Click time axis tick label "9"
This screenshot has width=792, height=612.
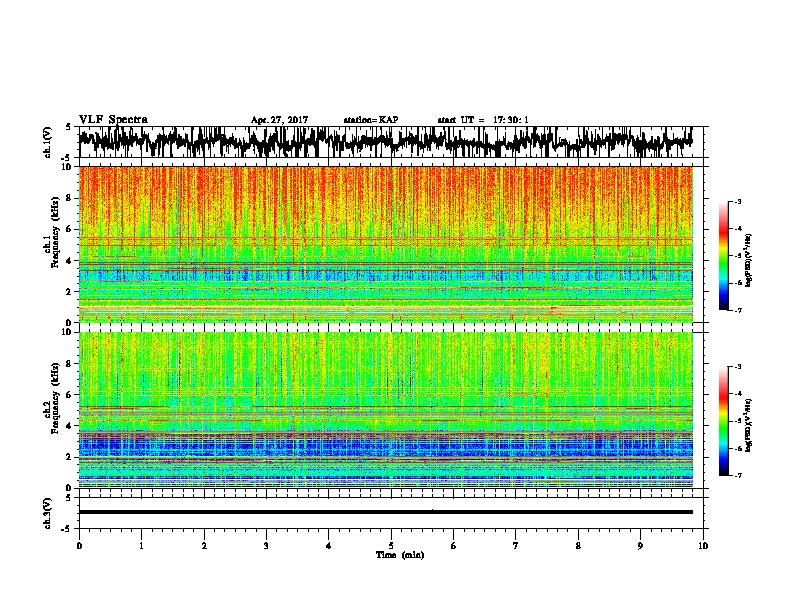click(640, 545)
